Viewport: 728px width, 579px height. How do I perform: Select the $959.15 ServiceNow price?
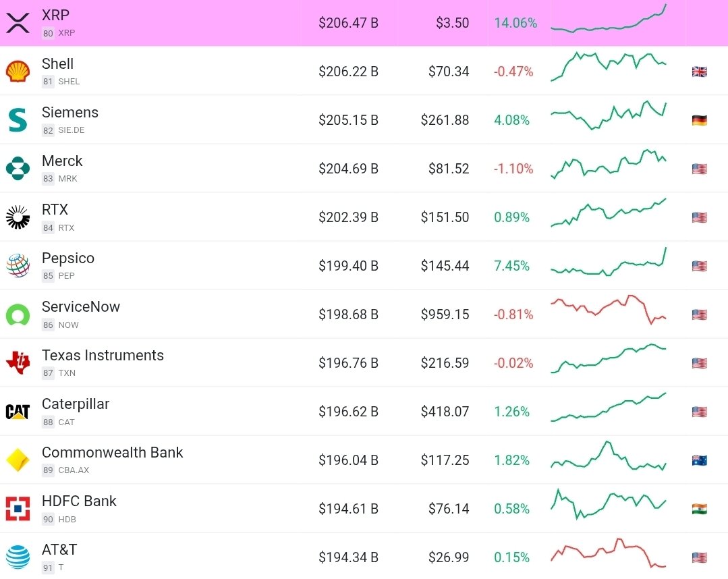[x=445, y=314]
